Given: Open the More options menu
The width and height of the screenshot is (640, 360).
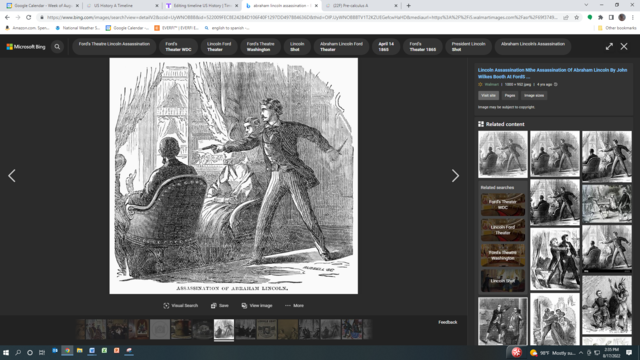Looking at the screenshot, I should 294,305.
